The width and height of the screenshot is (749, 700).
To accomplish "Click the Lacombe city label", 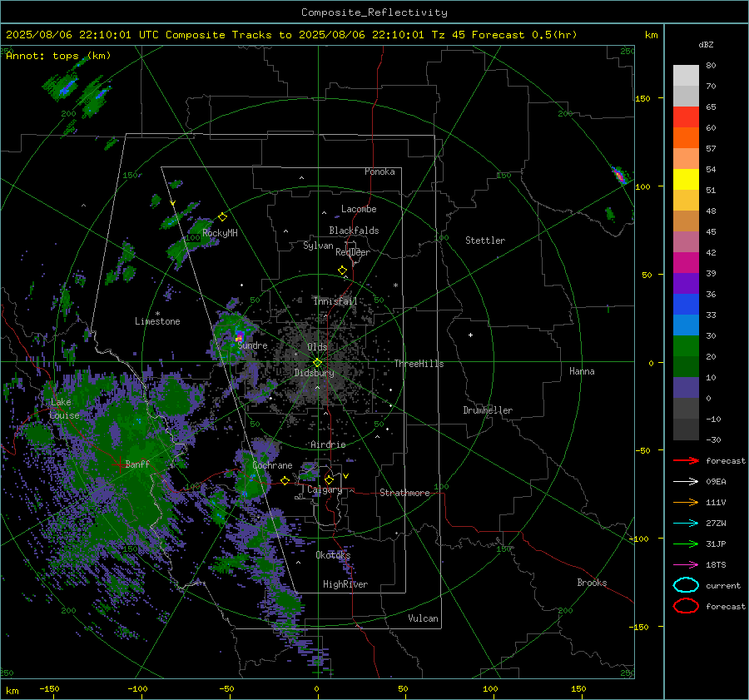I will [x=359, y=209].
